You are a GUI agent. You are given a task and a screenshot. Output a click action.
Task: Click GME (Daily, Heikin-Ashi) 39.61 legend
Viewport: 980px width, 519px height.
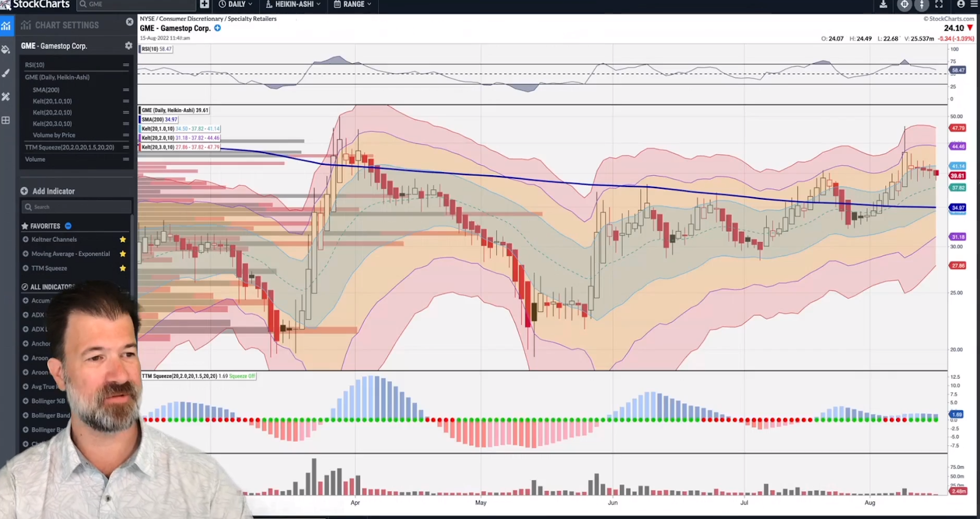click(x=175, y=110)
